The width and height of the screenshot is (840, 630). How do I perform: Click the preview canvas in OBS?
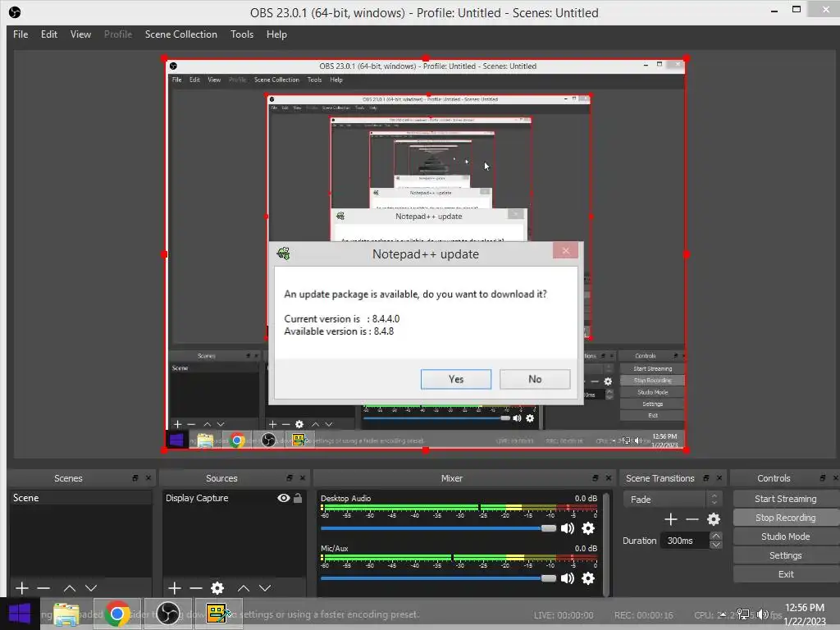[x=425, y=254]
